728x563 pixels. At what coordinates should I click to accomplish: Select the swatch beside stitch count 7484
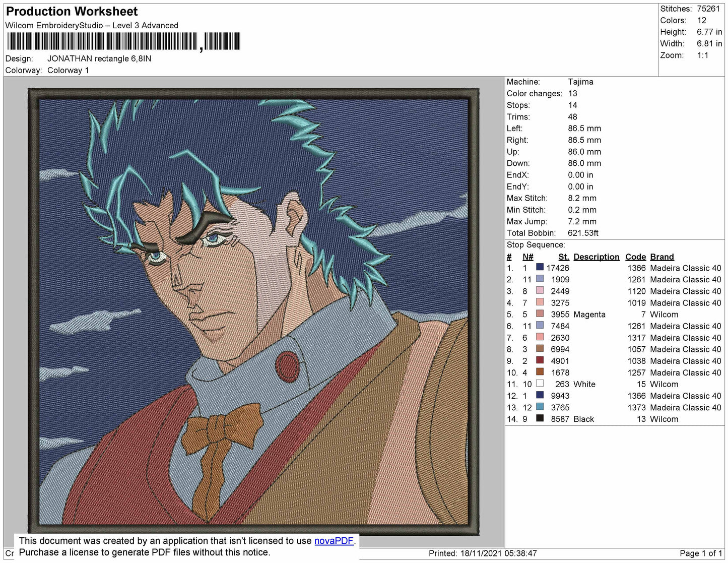540,325
